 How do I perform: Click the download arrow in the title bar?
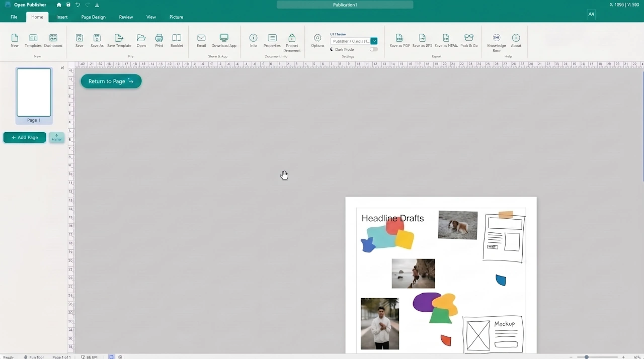97,5
